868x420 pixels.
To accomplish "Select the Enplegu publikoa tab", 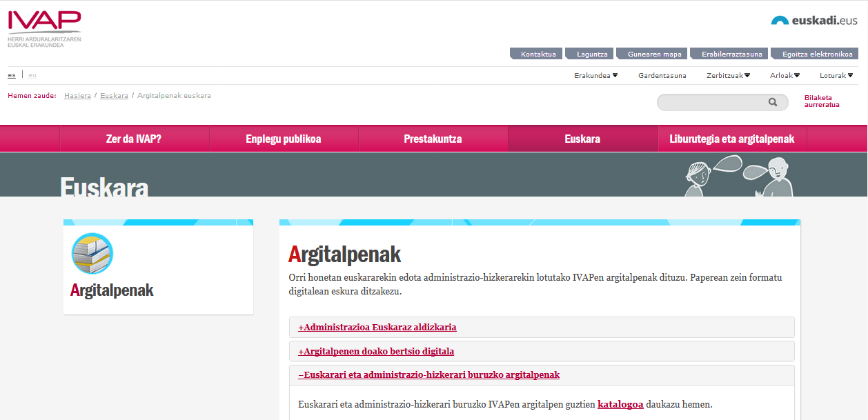I will pyautogui.click(x=284, y=139).
